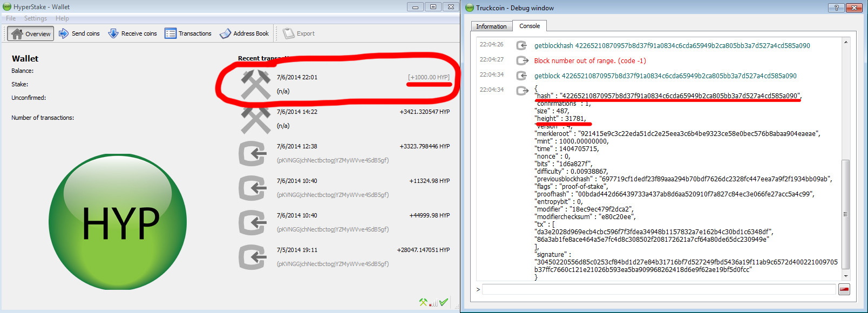Click the "hash" line in console output

click(668, 96)
